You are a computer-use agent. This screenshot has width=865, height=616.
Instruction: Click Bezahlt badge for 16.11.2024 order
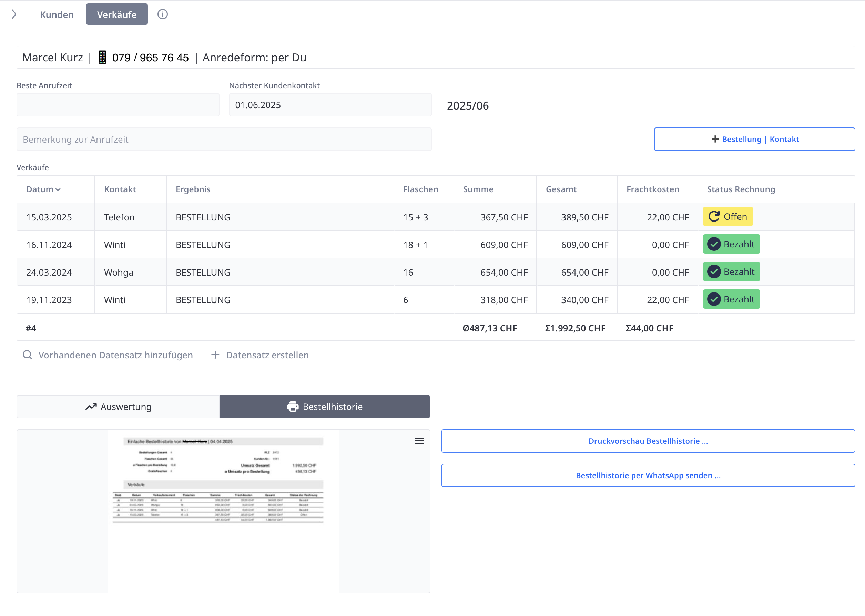(731, 244)
